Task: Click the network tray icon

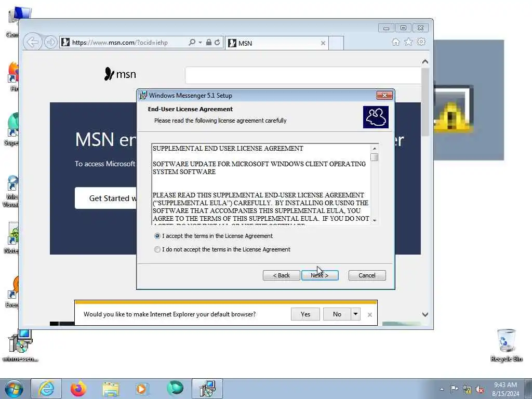Action: coord(467,390)
